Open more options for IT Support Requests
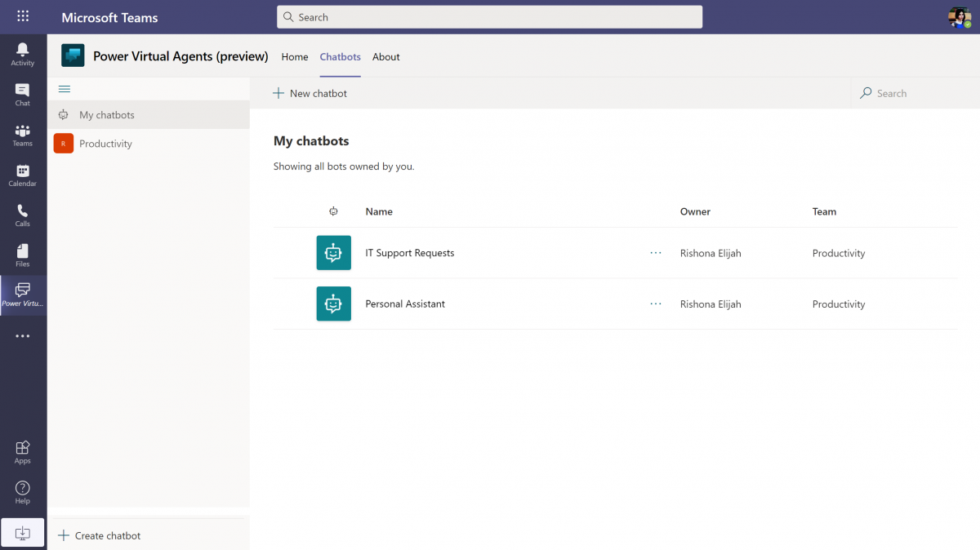Image resolution: width=980 pixels, height=550 pixels. [655, 253]
